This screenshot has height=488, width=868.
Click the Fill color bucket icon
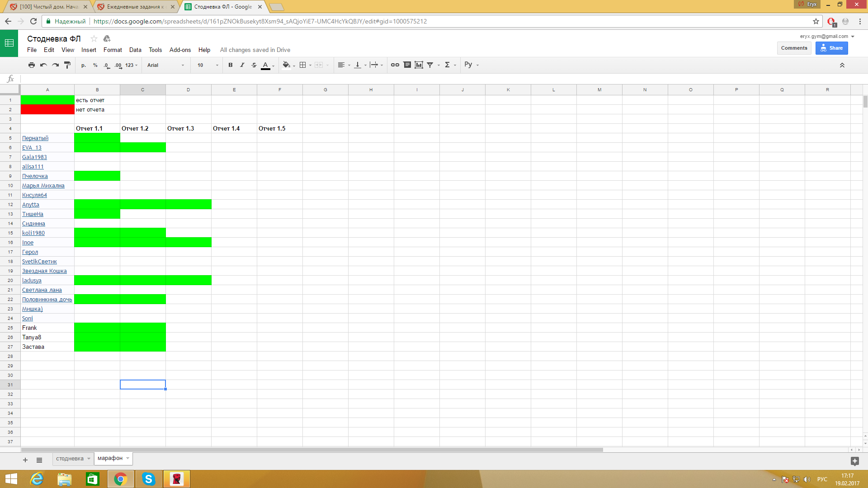(286, 65)
